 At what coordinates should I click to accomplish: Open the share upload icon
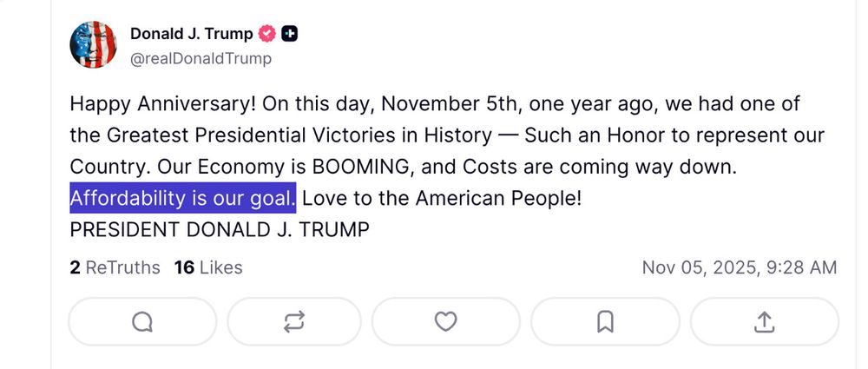[x=765, y=322]
